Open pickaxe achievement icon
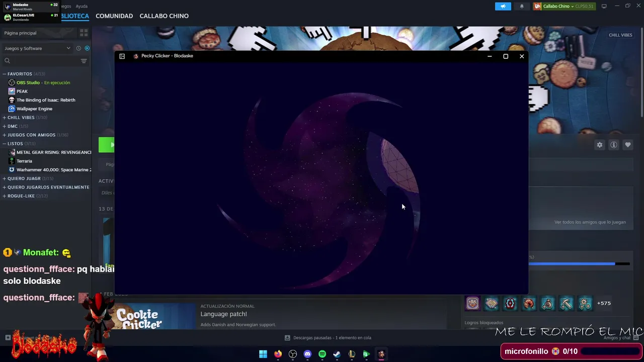The image size is (644, 362). 567,303
